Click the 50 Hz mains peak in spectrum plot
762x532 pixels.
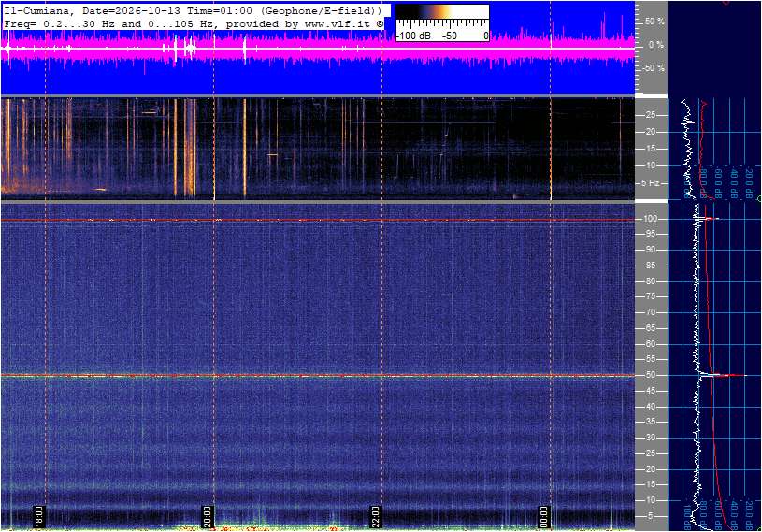click(722, 375)
